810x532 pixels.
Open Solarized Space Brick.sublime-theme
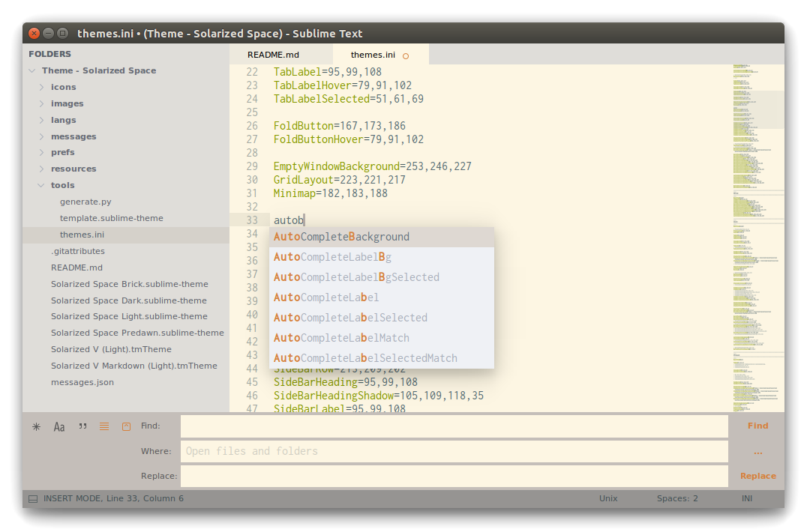click(x=130, y=284)
